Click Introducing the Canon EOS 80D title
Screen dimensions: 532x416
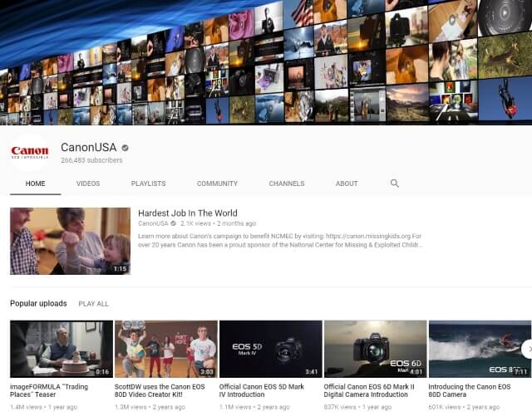tap(469, 390)
